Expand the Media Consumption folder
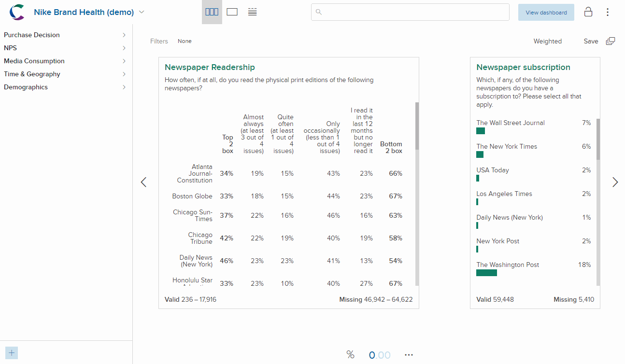 pos(65,61)
